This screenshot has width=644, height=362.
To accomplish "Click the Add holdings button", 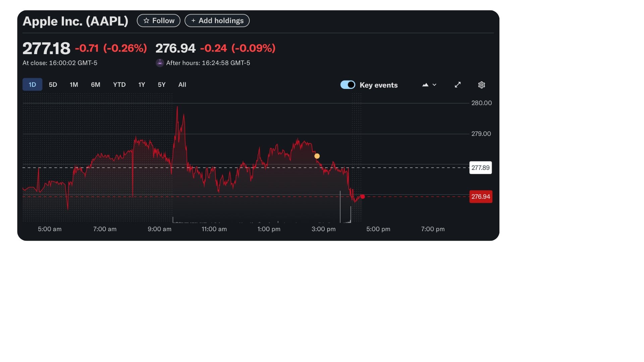I will tap(217, 20).
